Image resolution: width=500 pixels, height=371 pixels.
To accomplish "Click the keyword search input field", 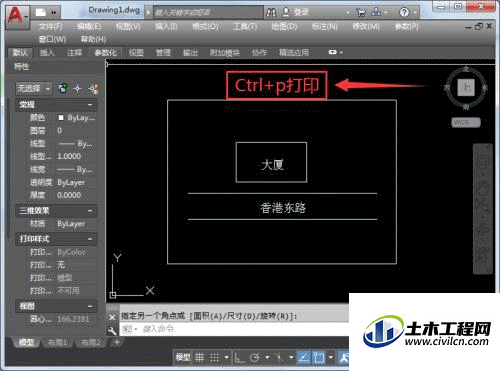I will (207, 13).
